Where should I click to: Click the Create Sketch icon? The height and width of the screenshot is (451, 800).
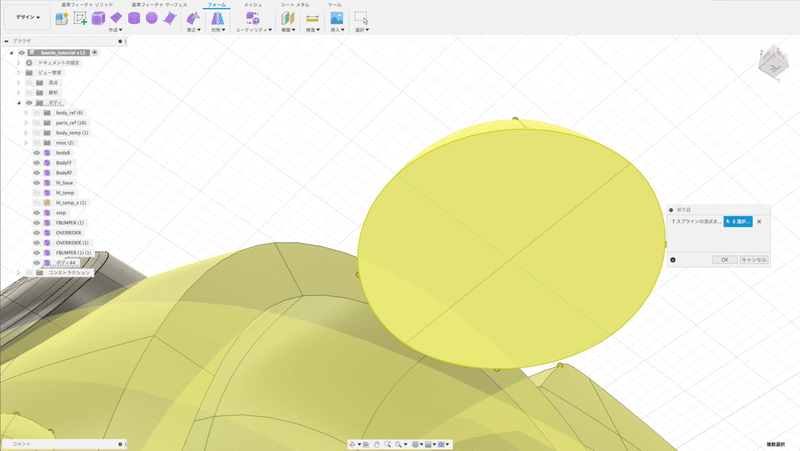(x=80, y=18)
